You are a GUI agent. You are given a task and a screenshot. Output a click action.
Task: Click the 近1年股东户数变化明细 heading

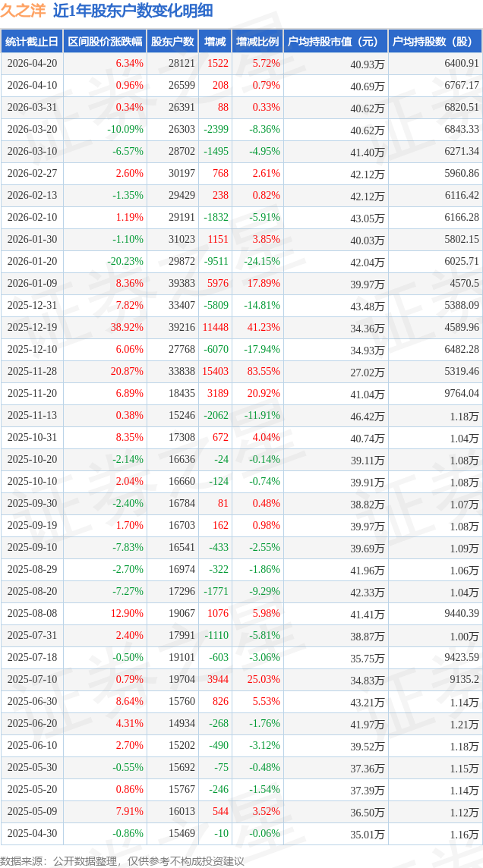(x=133, y=11)
